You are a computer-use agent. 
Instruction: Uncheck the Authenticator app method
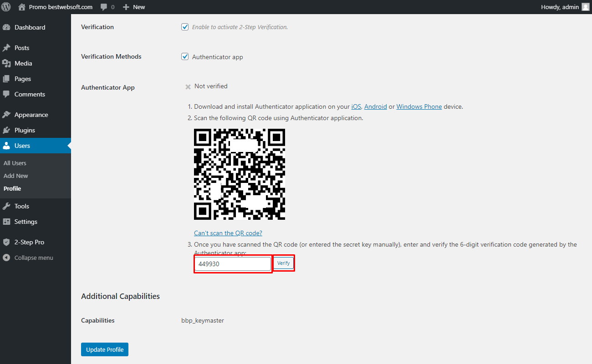pos(185,56)
